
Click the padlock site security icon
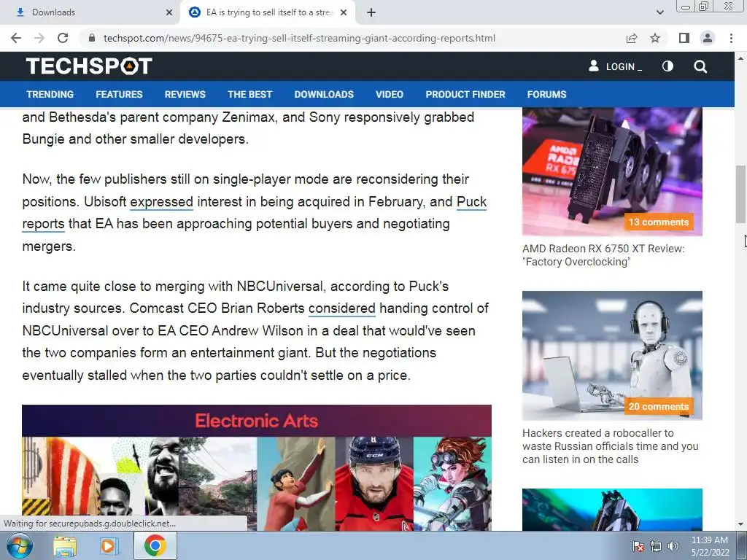[x=93, y=38]
